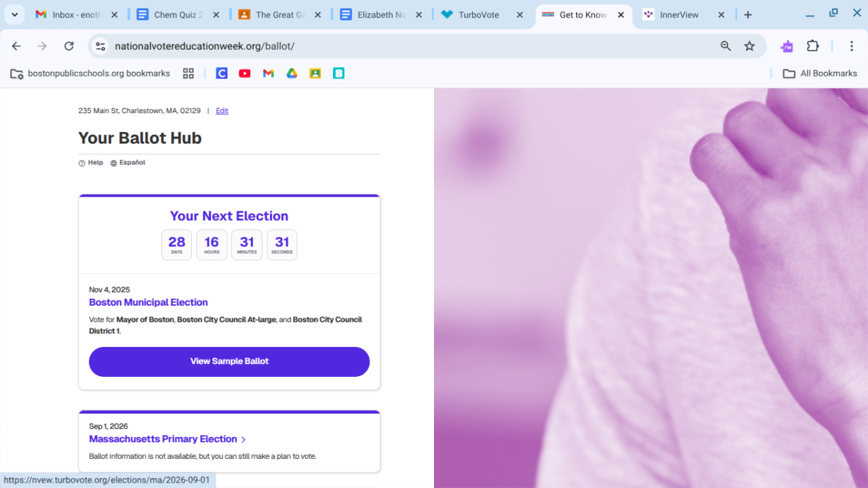
Task: Switch to the Chem Quiz tab
Action: 178,15
